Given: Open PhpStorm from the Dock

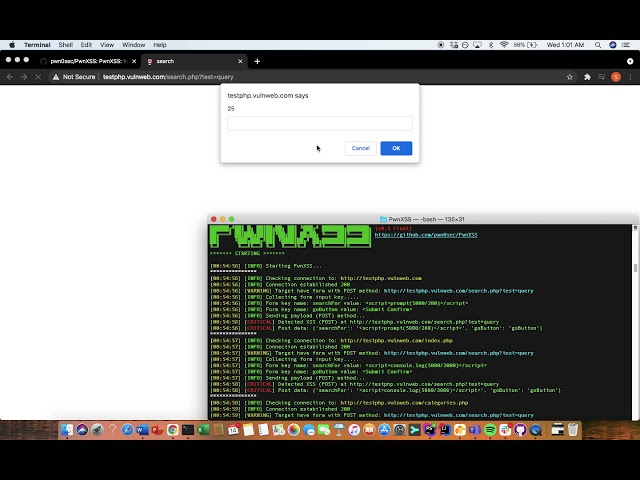Looking at the screenshot, I should [x=430, y=430].
